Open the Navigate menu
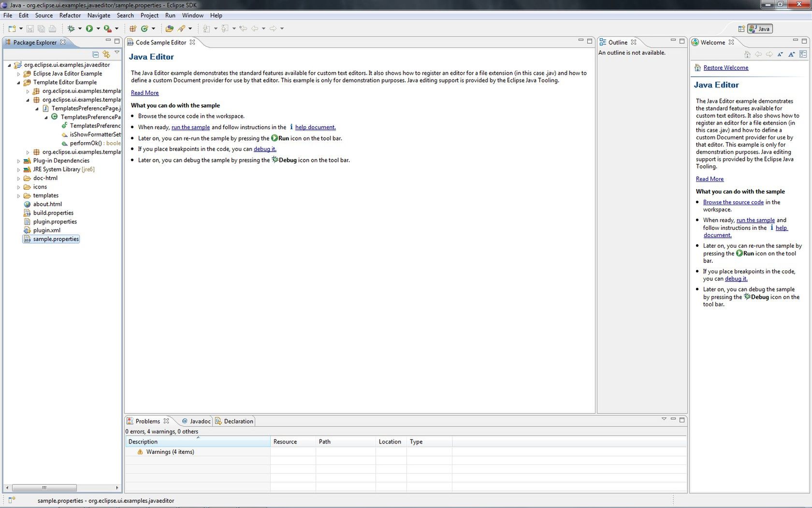 point(99,15)
